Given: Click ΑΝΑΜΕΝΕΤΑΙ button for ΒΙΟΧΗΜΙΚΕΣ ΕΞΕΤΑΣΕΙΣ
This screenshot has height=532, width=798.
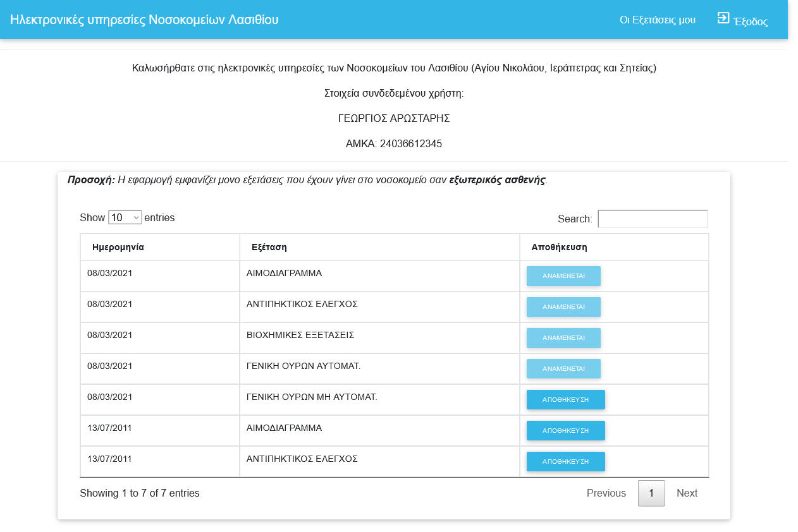Looking at the screenshot, I should 563,338.
